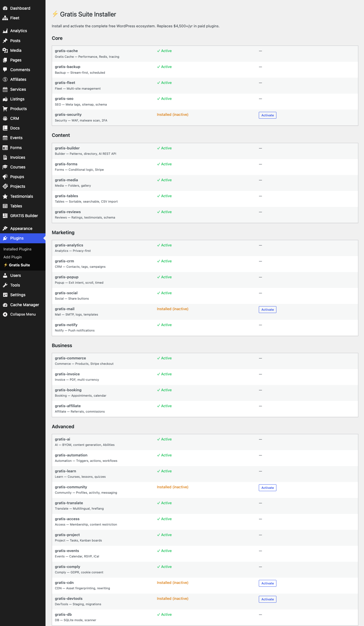
Task: Click the Users person icon
Action: tap(5, 275)
